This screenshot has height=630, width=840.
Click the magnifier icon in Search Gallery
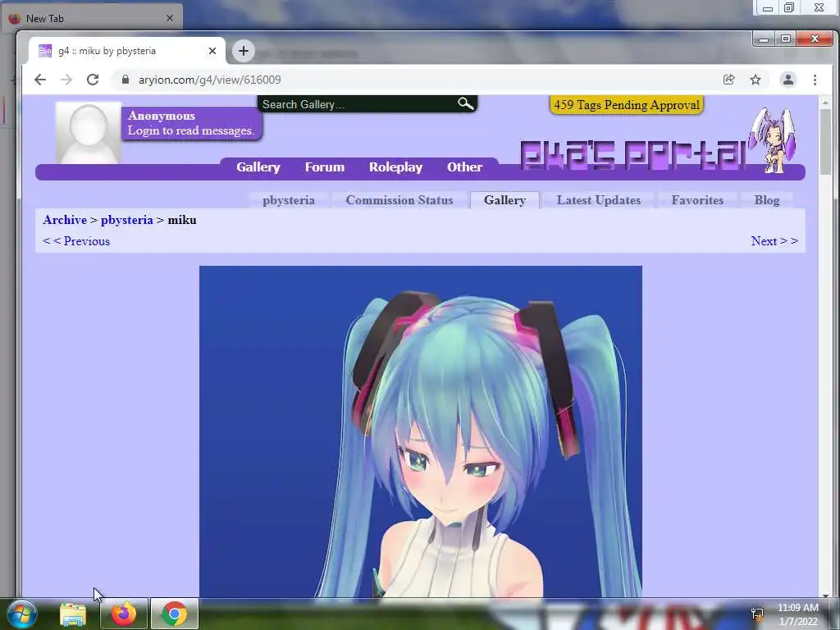click(x=465, y=103)
